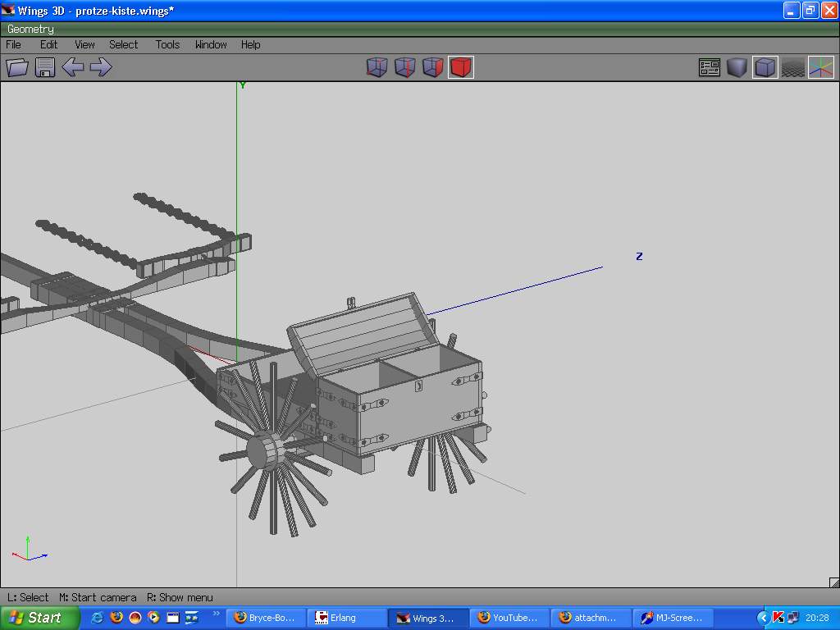Switch to Erlang taskbar window
The width and height of the screenshot is (840, 630).
[345, 618]
